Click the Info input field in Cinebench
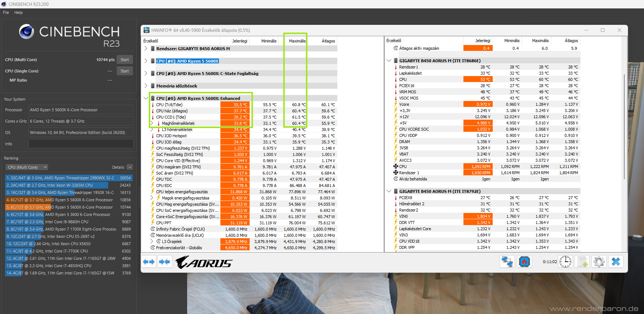This screenshot has height=314, width=644. [81, 144]
